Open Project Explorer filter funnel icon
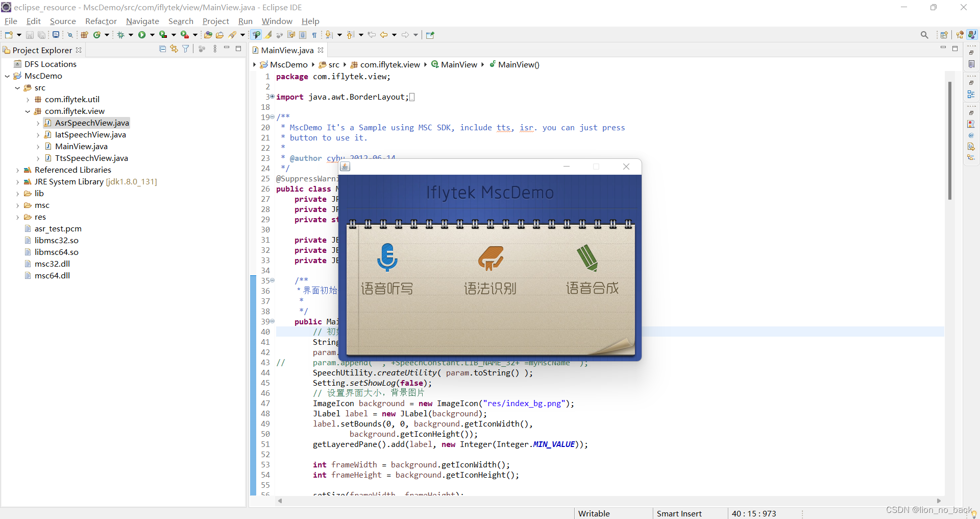 186,49
